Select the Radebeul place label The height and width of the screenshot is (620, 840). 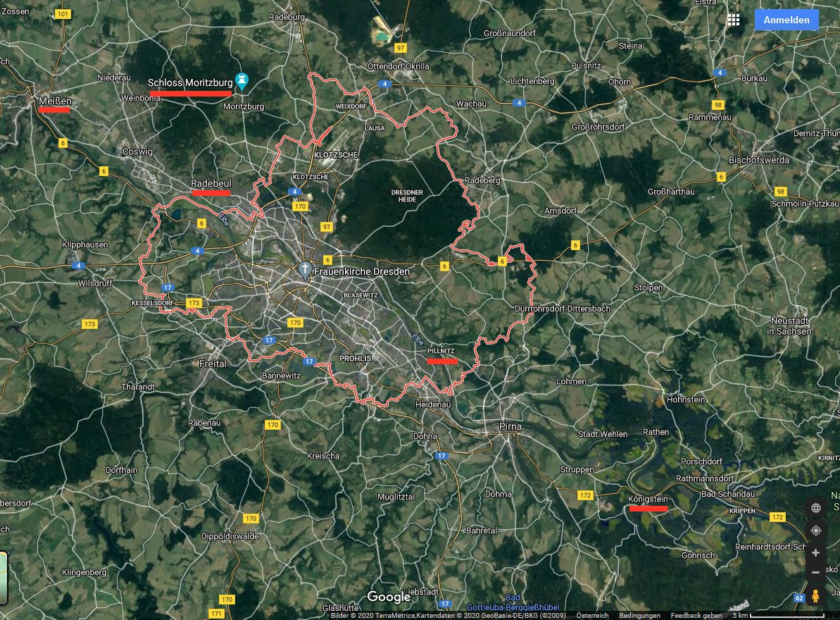(x=211, y=184)
